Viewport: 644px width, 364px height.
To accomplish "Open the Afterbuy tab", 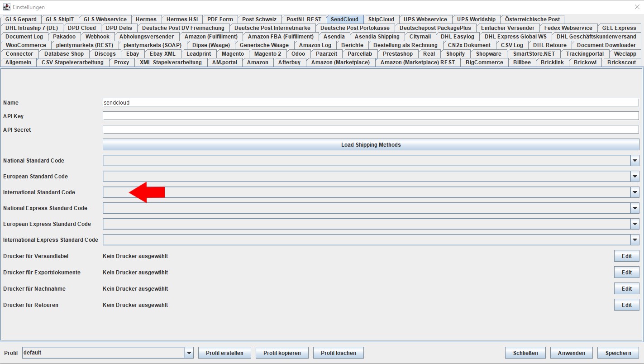I will [x=289, y=62].
